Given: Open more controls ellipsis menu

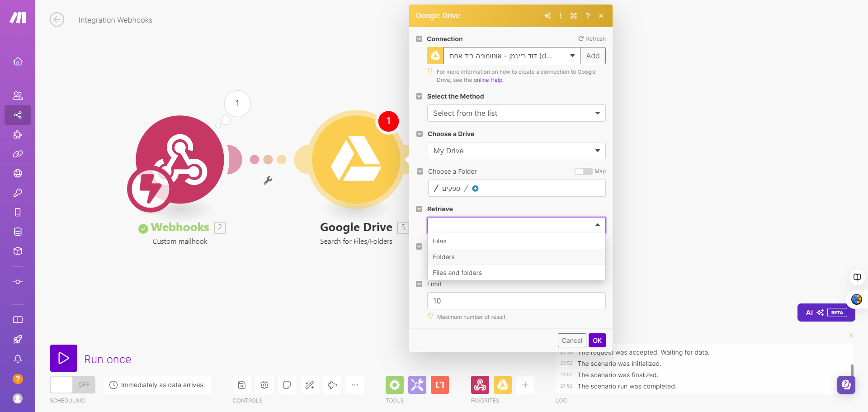Looking at the screenshot, I should pos(355,385).
